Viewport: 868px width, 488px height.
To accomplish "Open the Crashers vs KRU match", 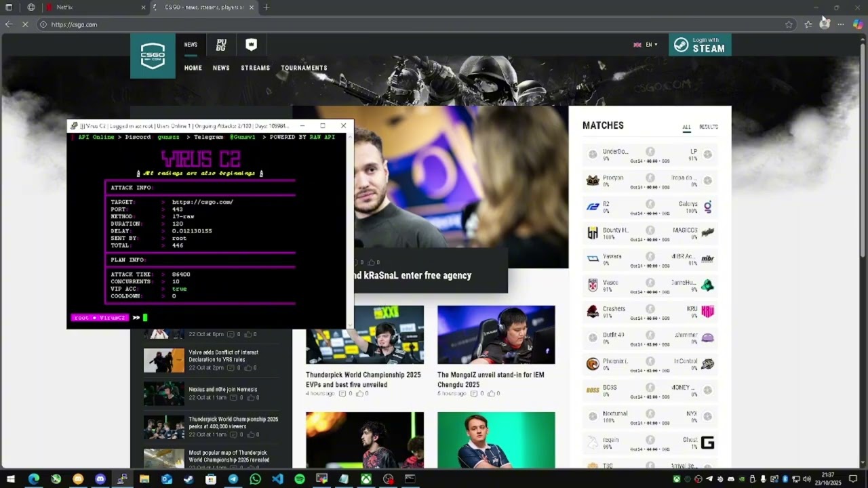I will click(650, 312).
